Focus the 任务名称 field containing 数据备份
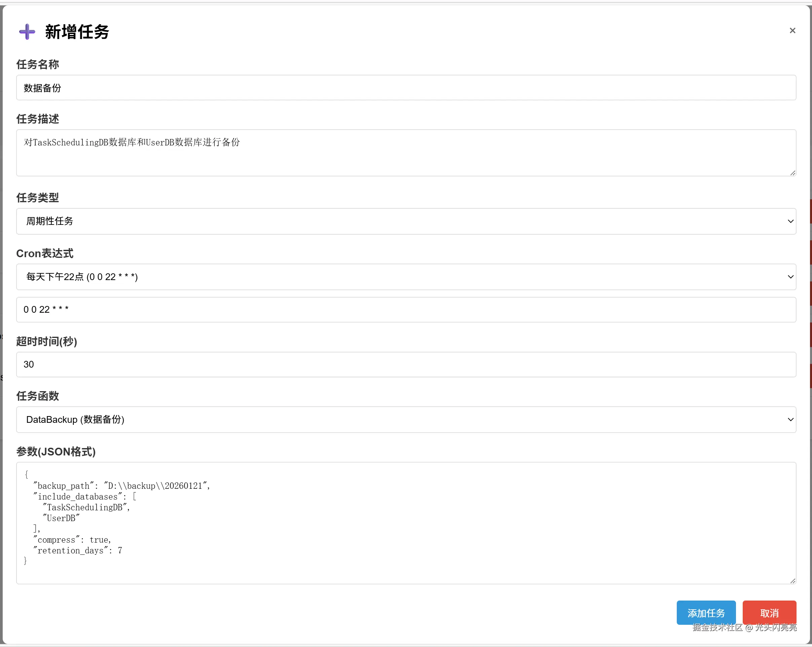 [x=406, y=88]
